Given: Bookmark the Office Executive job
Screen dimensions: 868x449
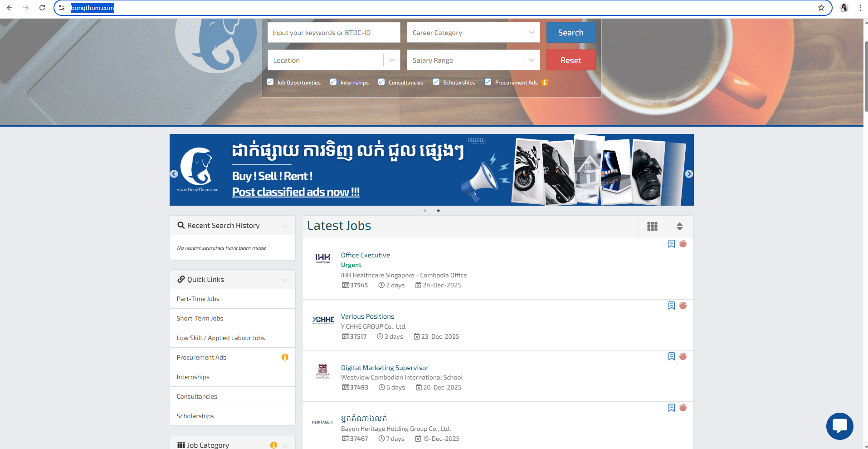Looking at the screenshot, I should pyautogui.click(x=671, y=244).
